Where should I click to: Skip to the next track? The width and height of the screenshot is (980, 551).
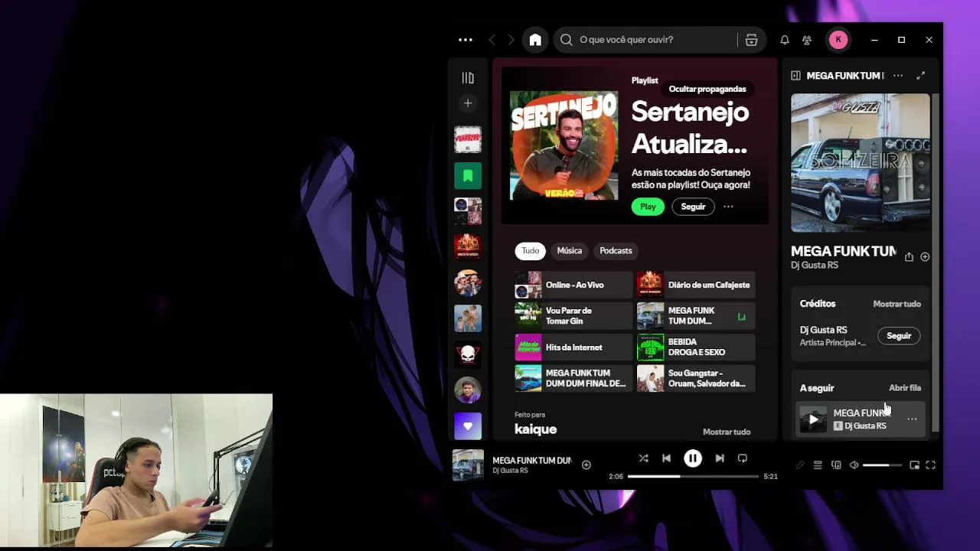pyautogui.click(x=719, y=458)
